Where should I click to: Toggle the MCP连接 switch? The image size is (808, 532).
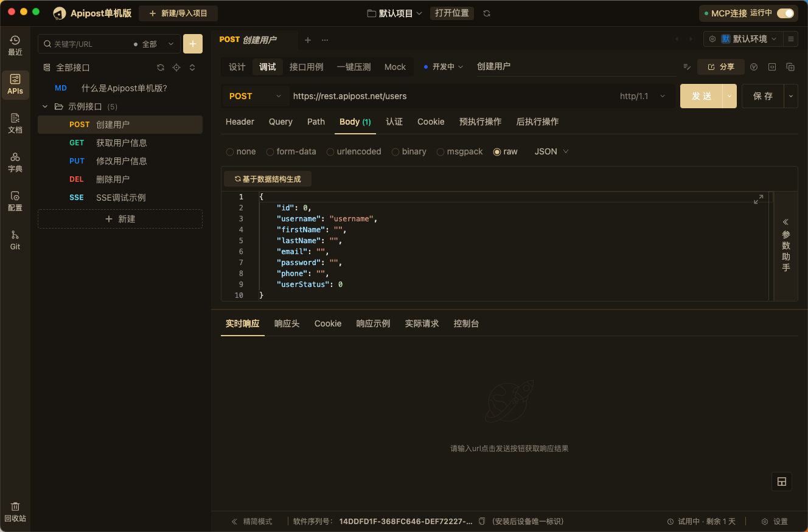click(x=785, y=13)
